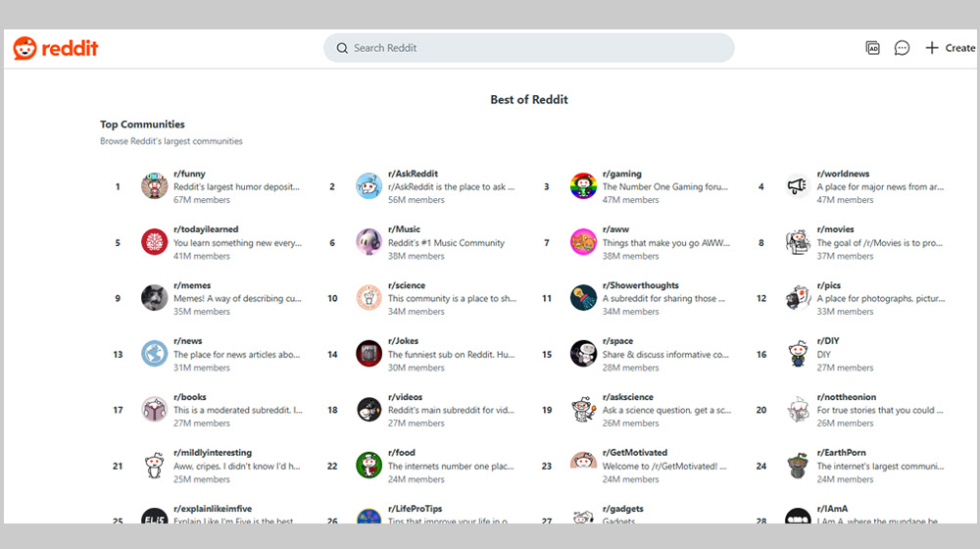Viewport: 980px width, 549px height.
Task: Select the r/memes community link
Action: pos(192,285)
